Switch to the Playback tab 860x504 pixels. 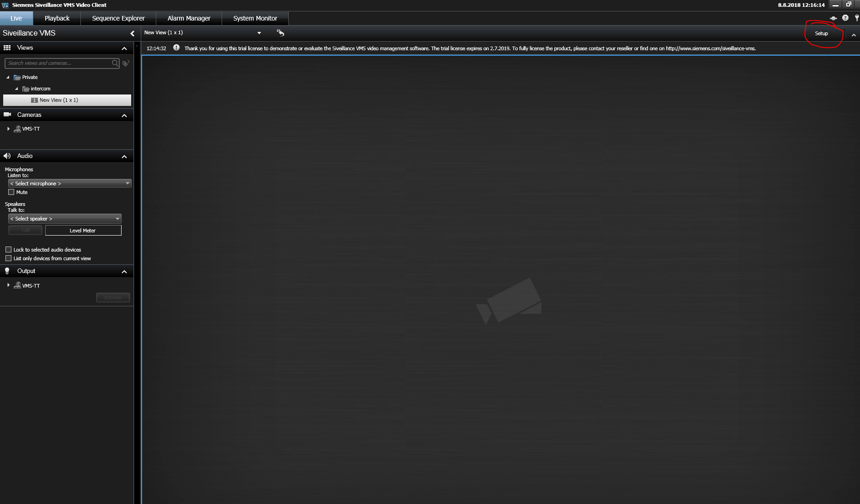57,18
